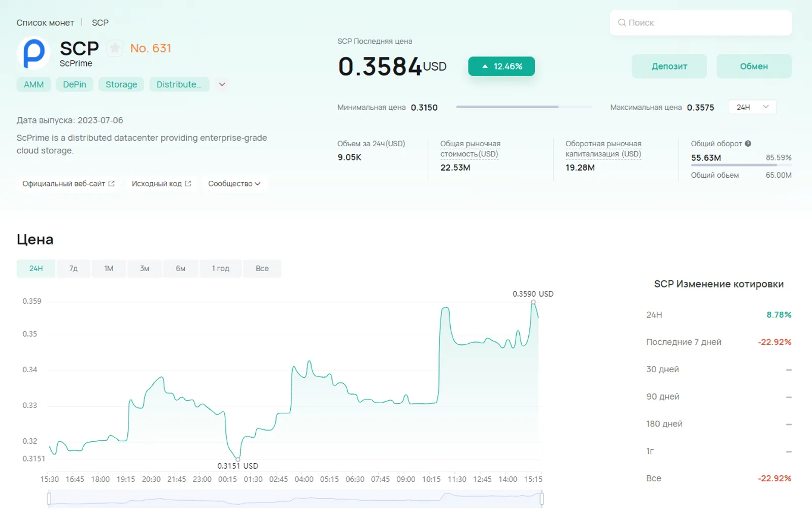Click the chart range overview strip
The height and width of the screenshot is (524, 812).
pyautogui.click(x=295, y=499)
